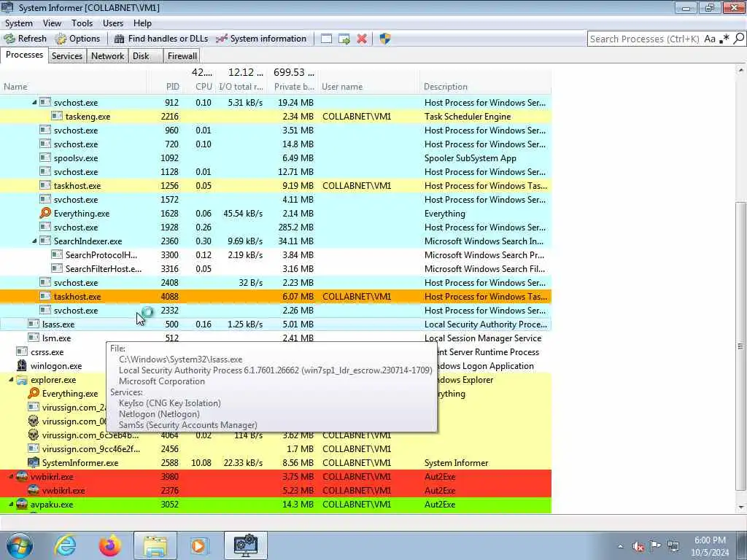Image resolution: width=747 pixels, height=560 pixels.
Task: Collapse the avpaku.exe tree node
Action: 12,505
